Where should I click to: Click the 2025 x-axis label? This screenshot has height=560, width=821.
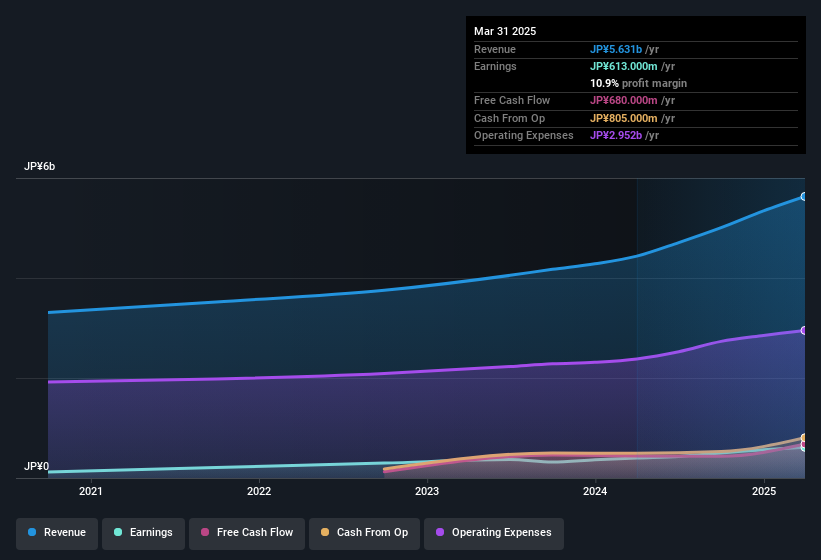tap(763, 491)
